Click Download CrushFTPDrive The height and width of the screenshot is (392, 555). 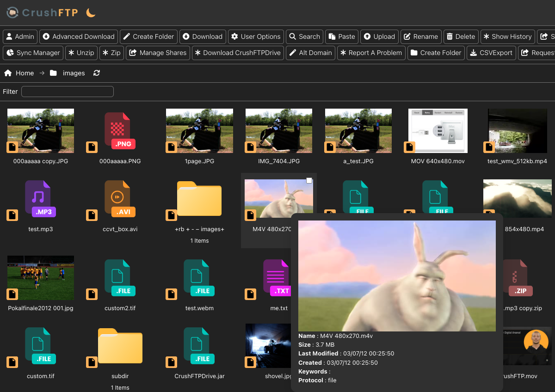[238, 53]
